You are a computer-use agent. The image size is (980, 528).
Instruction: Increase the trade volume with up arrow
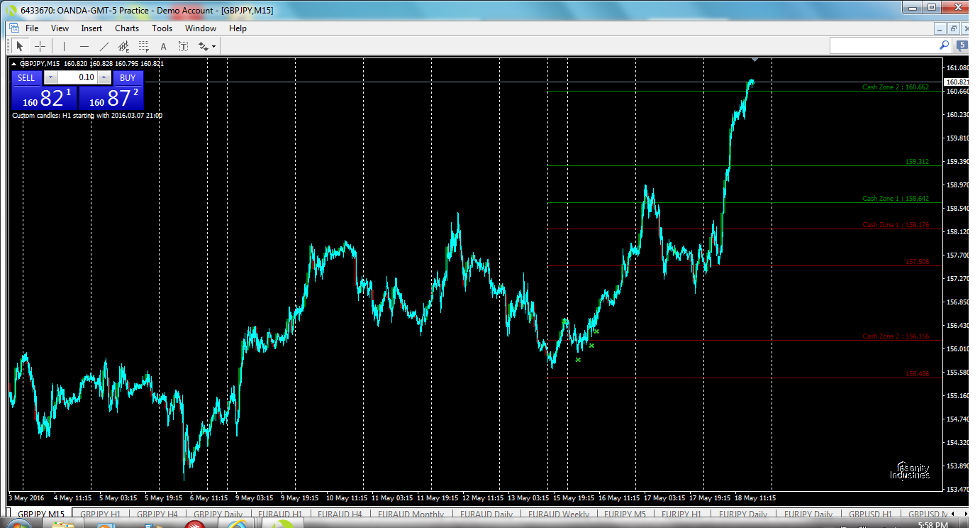[x=104, y=77]
